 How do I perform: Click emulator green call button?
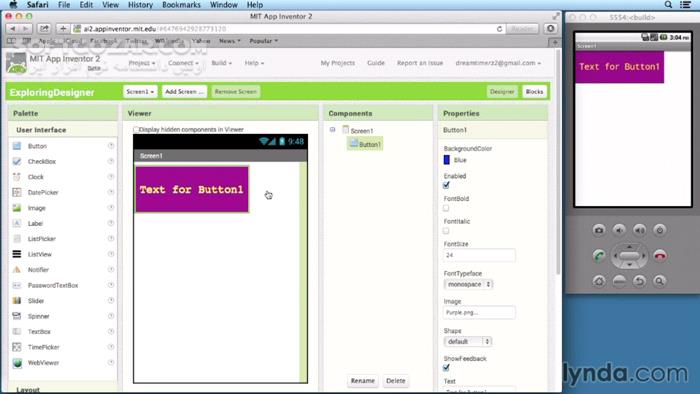point(599,256)
